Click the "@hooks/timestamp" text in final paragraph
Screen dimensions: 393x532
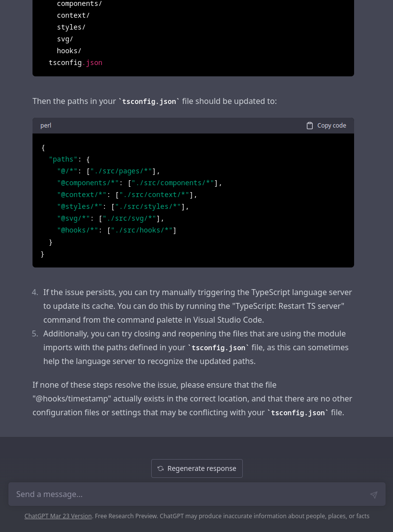pyautogui.click(x=72, y=399)
